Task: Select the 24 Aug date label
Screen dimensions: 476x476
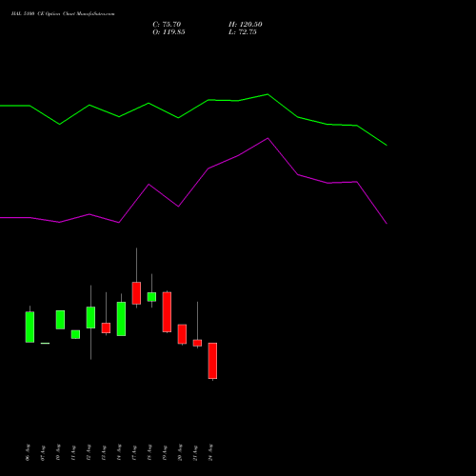Action: tap(210, 452)
